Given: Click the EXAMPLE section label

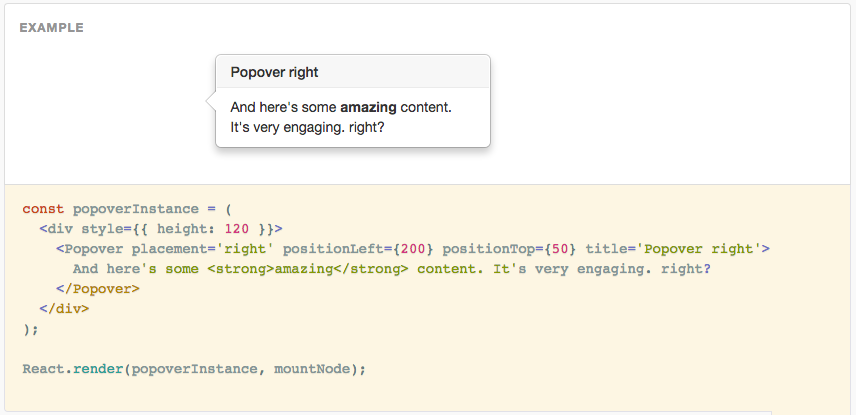Looking at the screenshot, I should [52, 28].
